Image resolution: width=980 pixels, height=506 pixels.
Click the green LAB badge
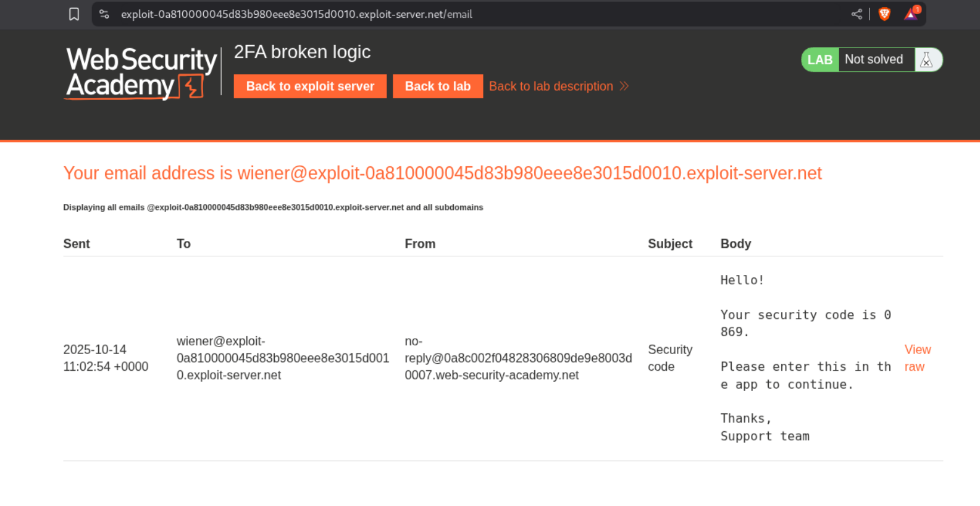click(819, 60)
